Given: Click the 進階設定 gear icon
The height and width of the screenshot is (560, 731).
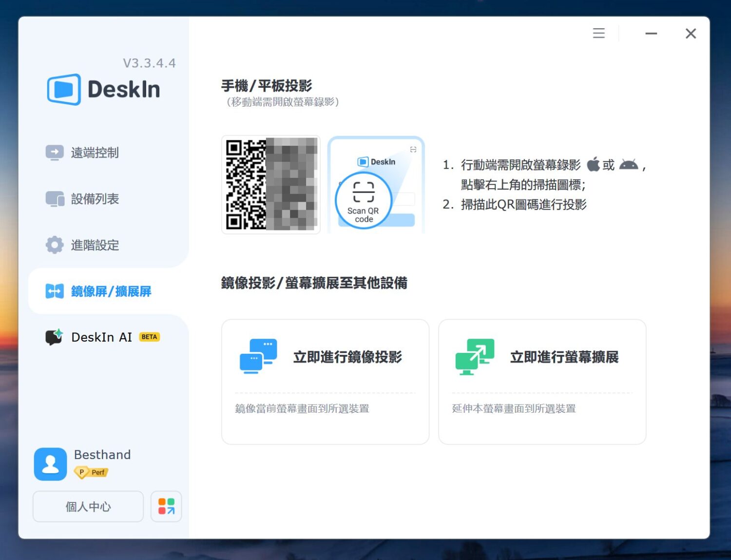Looking at the screenshot, I should [x=55, y=245].
